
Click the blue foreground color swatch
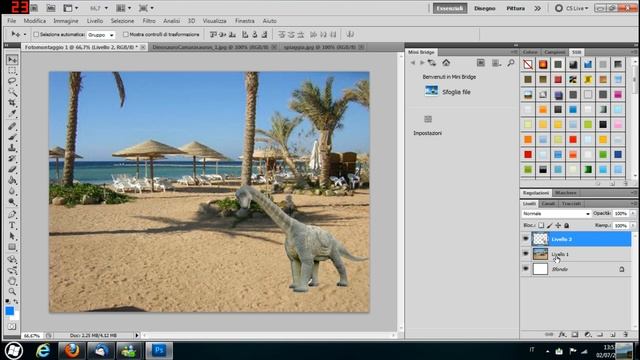click(9, 311)
